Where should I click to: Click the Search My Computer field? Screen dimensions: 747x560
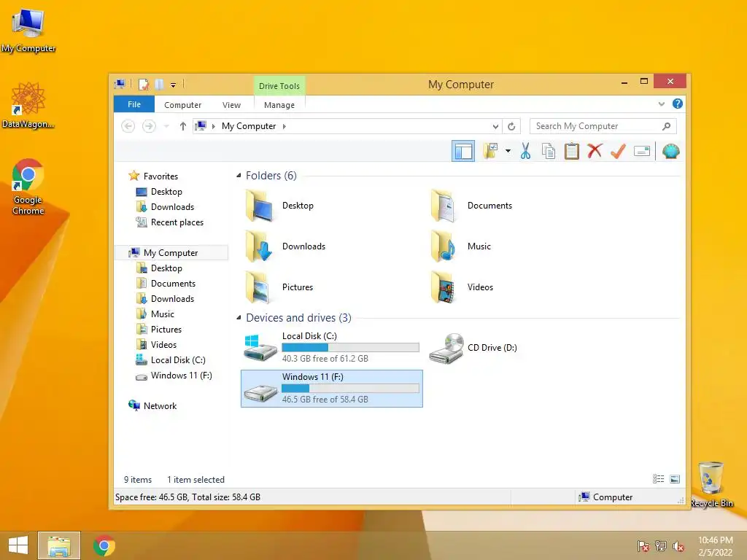click(x=603, y=126)
